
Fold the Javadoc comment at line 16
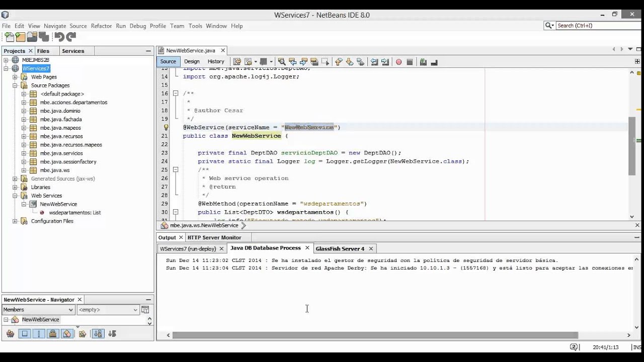point(176,94)
